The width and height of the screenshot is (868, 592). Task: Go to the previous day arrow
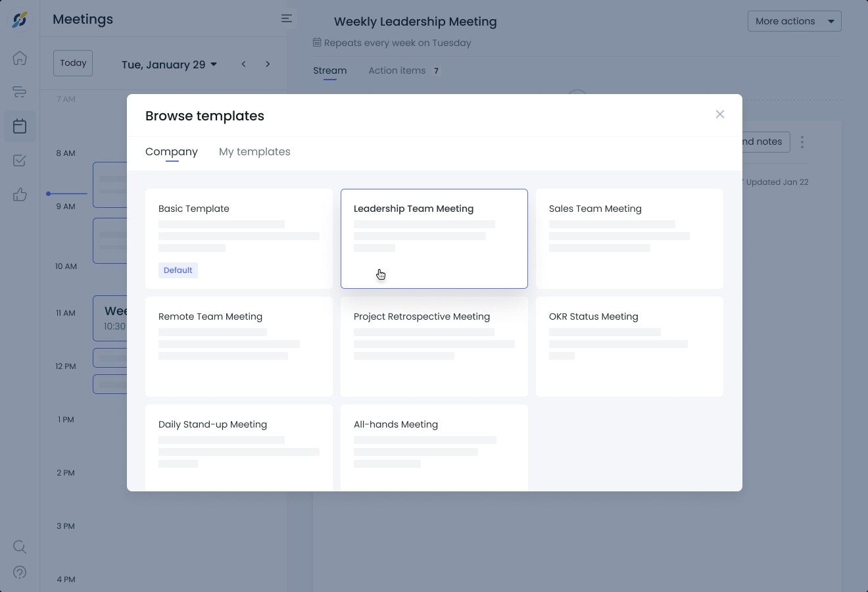[x=244, y=64]
